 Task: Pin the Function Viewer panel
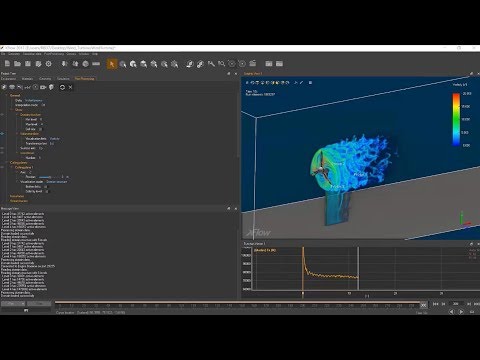click(x=471, y=244)
